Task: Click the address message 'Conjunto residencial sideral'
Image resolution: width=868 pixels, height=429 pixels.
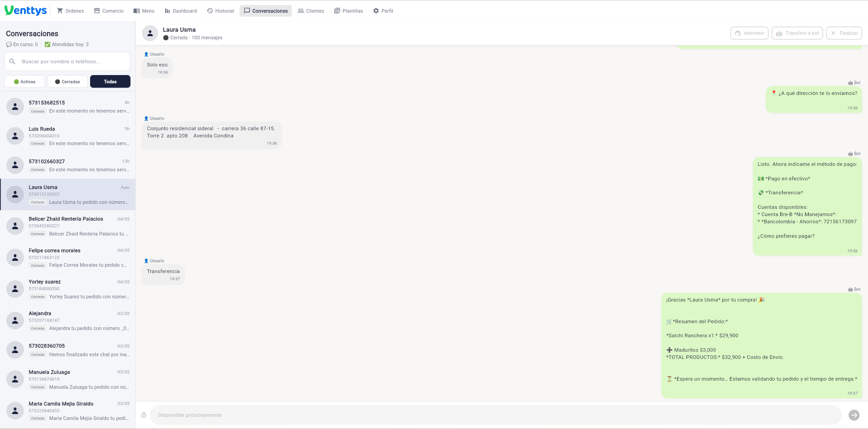Action: pos(212,136)
